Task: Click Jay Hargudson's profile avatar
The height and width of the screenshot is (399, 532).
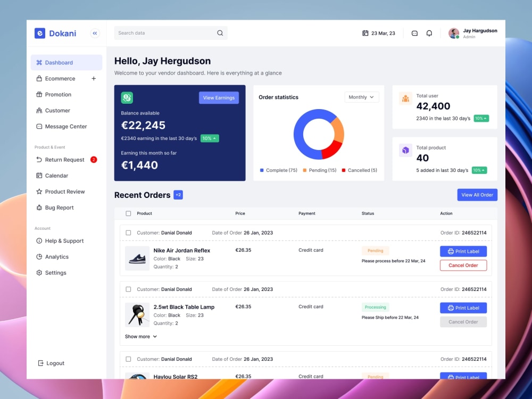Action: coord(454,33)
